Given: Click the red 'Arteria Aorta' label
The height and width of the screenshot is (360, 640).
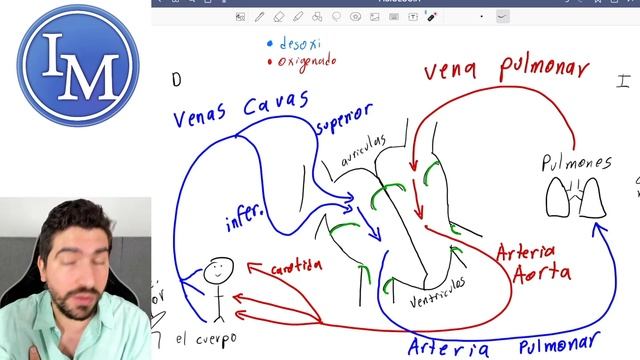Looking at the screenshot, I should pyautogui.click(x=533, y=264).
